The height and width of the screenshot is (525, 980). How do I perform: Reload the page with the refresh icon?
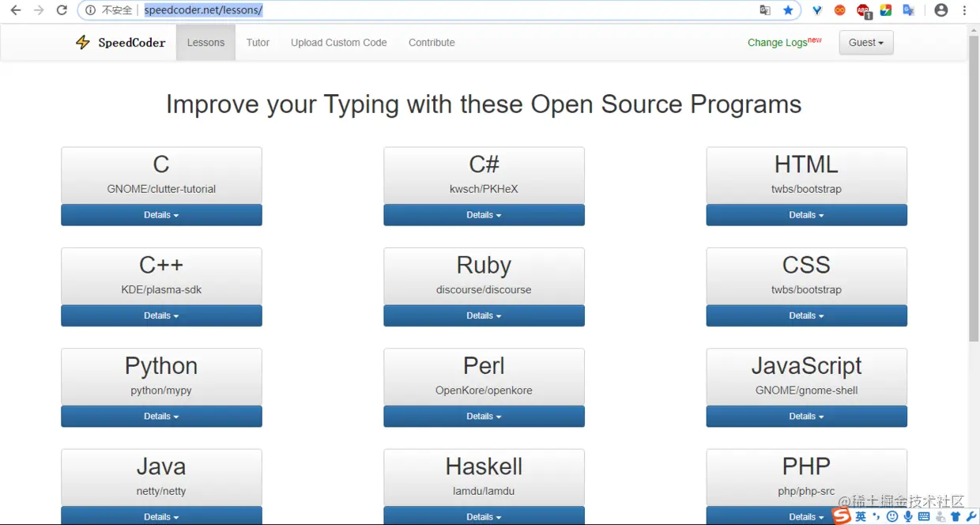(62, 10)
